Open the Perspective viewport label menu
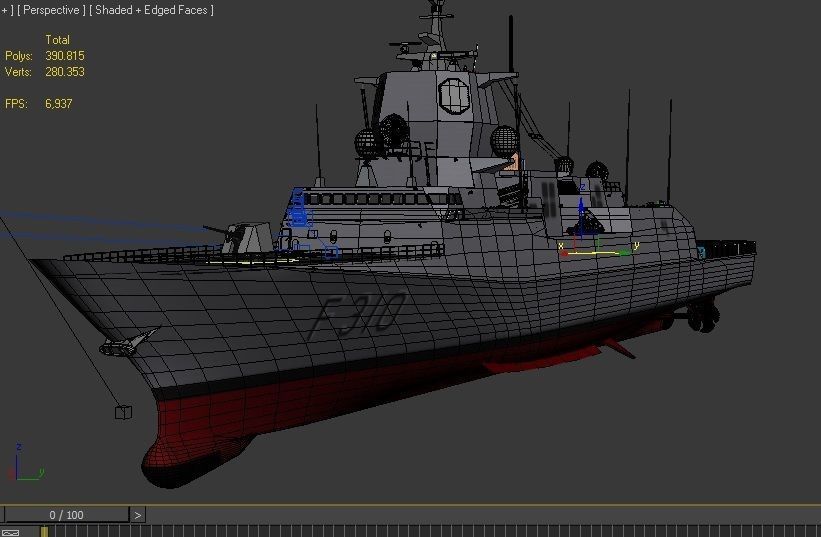The width and height of the screenshot is (821, 537). pos(51,10)
